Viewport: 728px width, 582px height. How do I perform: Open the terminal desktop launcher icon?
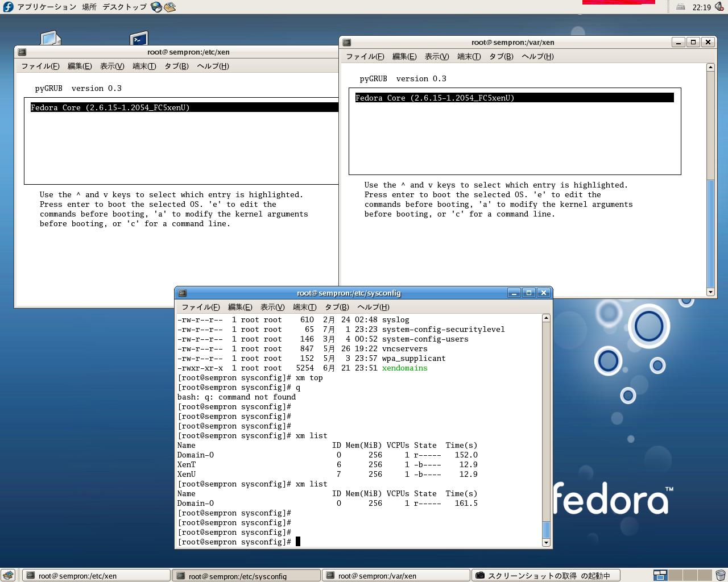click(139, 38)
